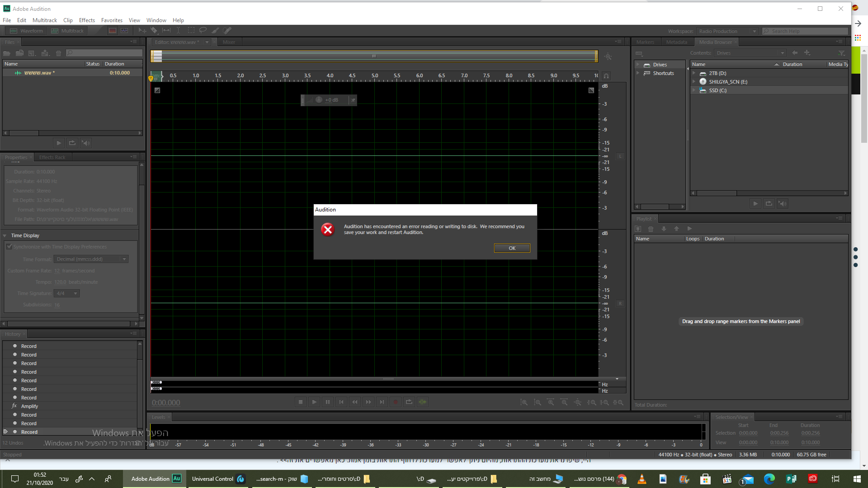Click the Play transport button
The image size is (868, 488).
[314, 402]
